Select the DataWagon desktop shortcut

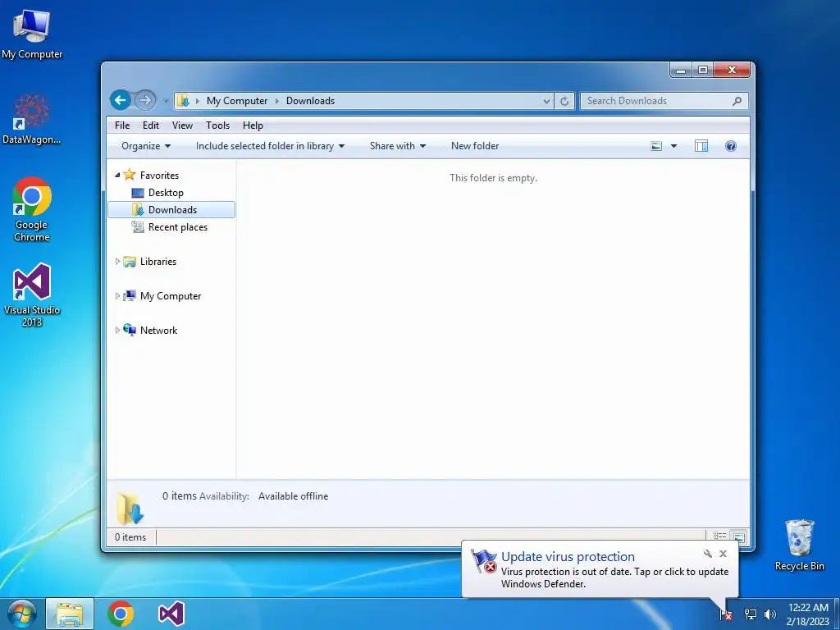coord(32,119)
